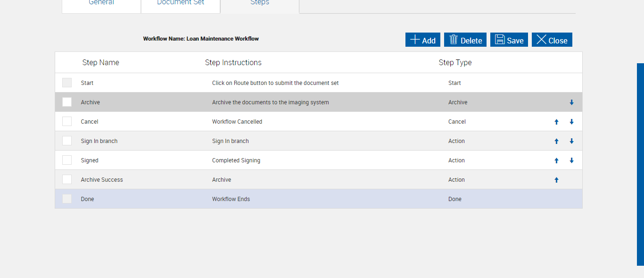The width and height of the screenshot is (644, 278).
Task: Select the Cancel step checkbox
Action: coord(67,122)
